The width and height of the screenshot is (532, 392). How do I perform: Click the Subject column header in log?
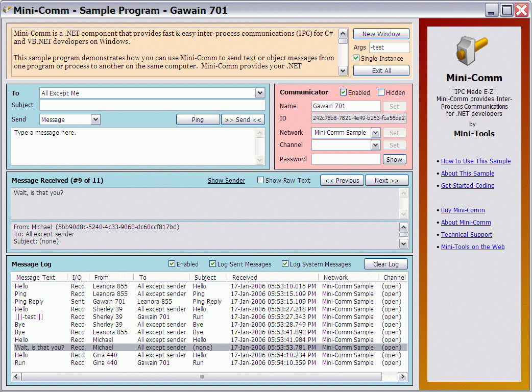(x=208, y=277)
